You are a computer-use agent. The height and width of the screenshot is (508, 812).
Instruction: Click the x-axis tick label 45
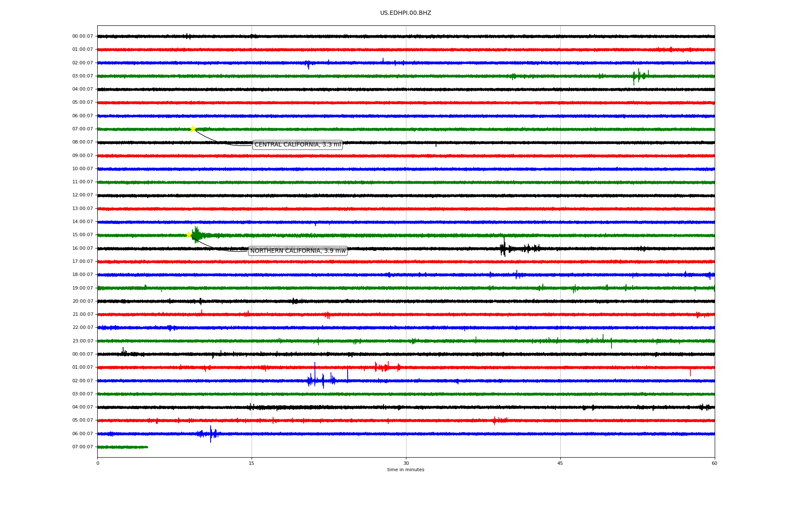[x=560, y=463]
